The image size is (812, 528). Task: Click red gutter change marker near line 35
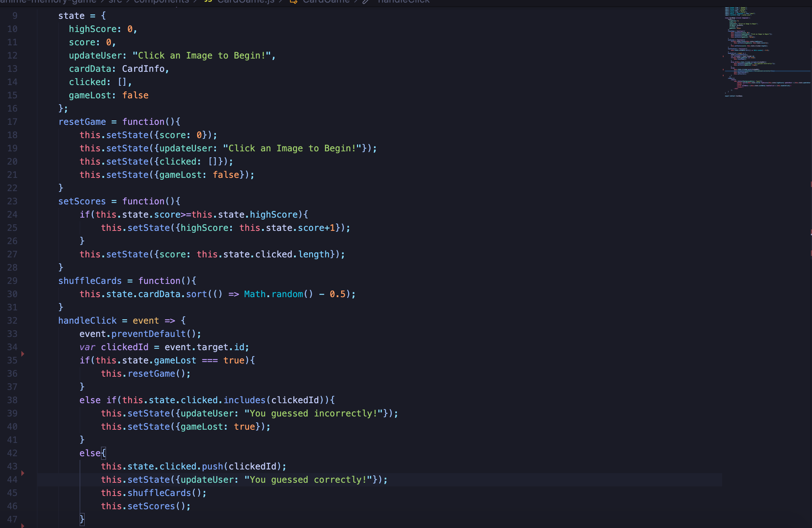click(23, 354)
